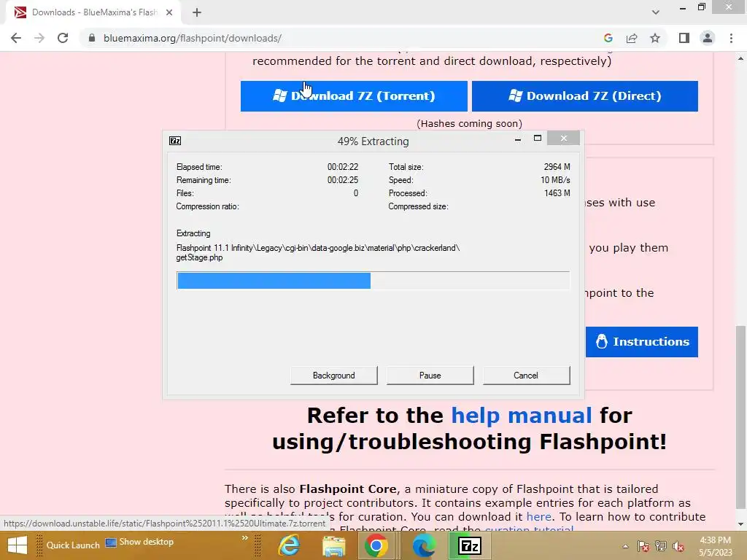Click Download 7Z (Direct) button
This screenshot has height=560, width=747.
pyautogui.click(x=584, y=96)
